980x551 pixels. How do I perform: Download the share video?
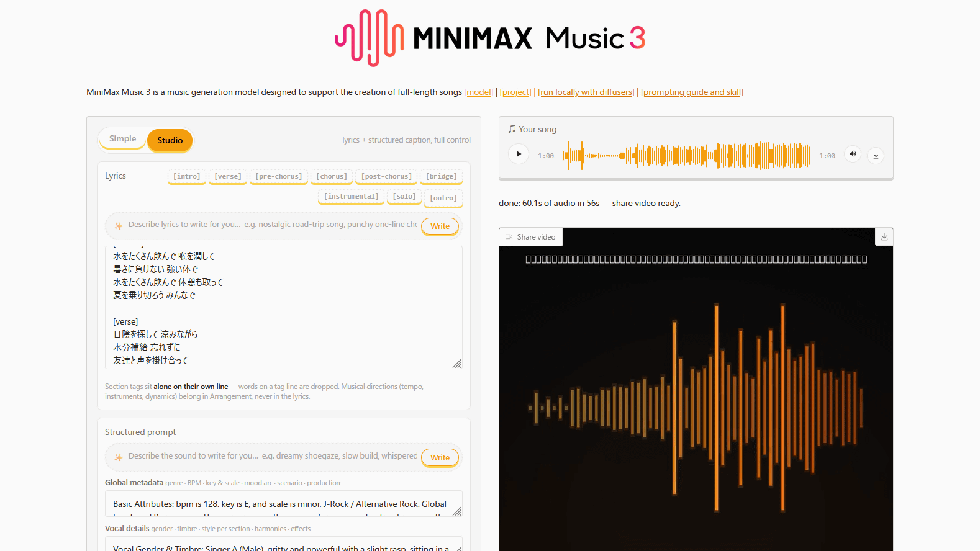click(x=884, y=236)
